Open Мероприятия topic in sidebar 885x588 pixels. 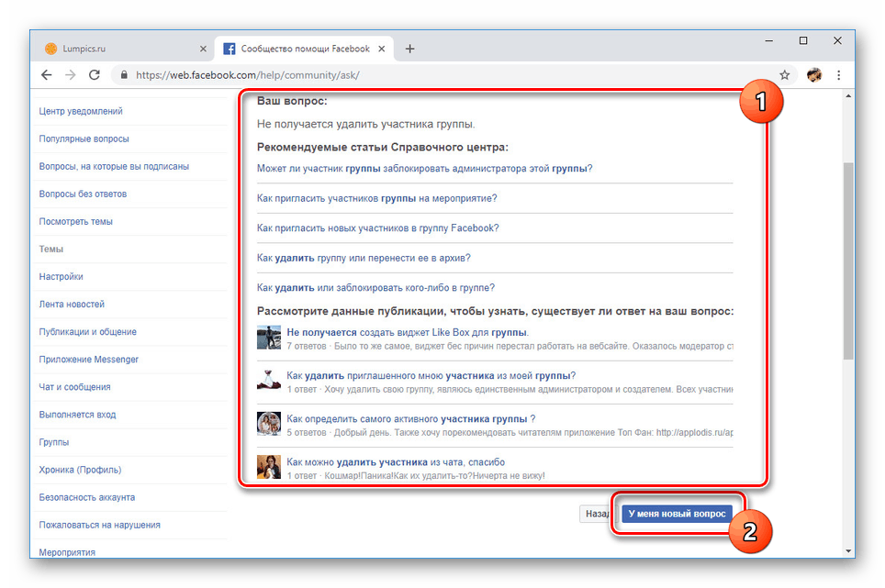point(67,552)
